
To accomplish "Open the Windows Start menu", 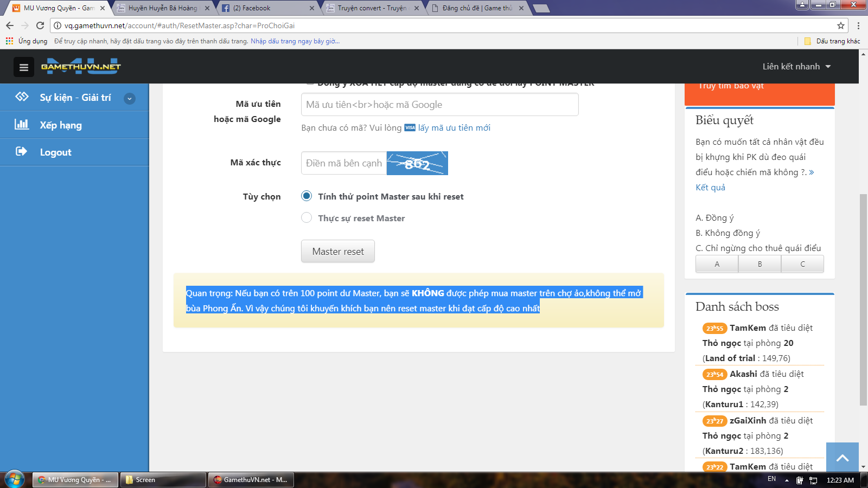I will 14,479.
